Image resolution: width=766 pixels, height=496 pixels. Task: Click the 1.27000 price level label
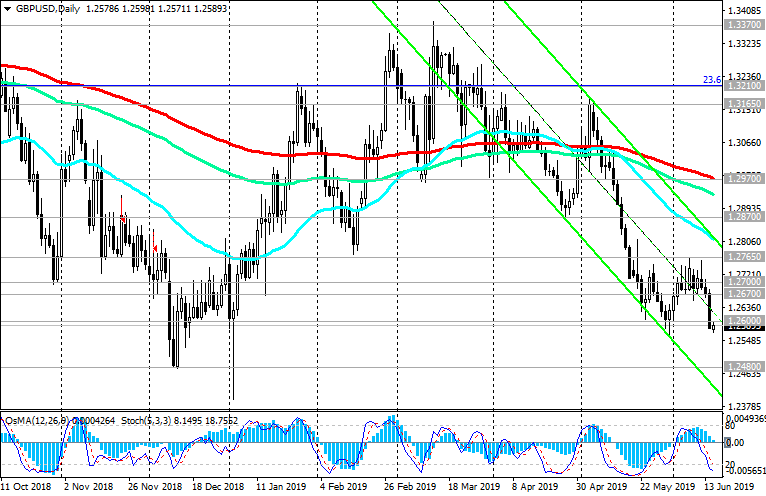pos(744,282)
